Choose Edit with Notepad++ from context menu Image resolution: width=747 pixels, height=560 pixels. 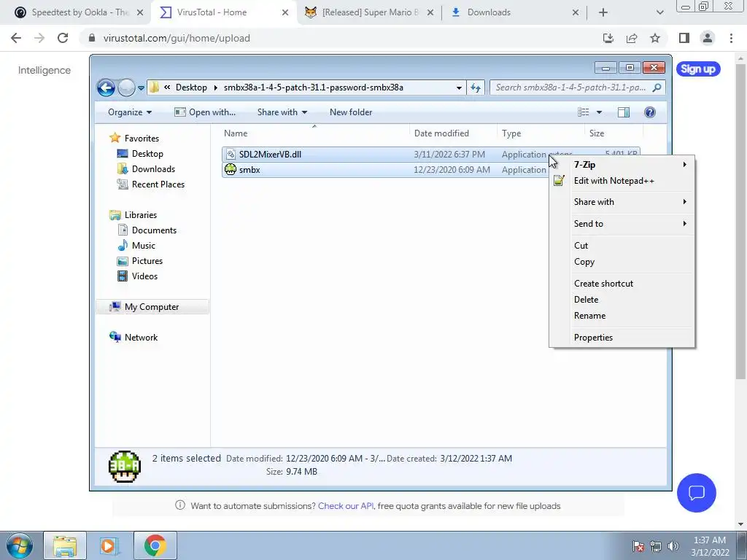coord(622,181)
